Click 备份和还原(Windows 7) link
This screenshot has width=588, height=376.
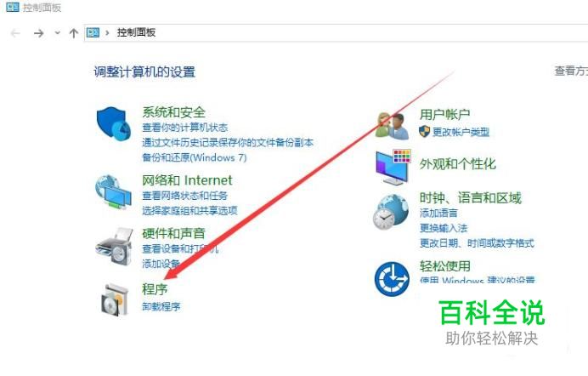tap(195, 157)
